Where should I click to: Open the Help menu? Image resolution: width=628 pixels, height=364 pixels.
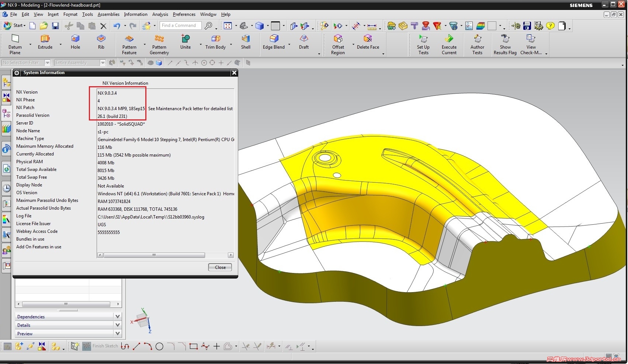(x=226, y=14)
